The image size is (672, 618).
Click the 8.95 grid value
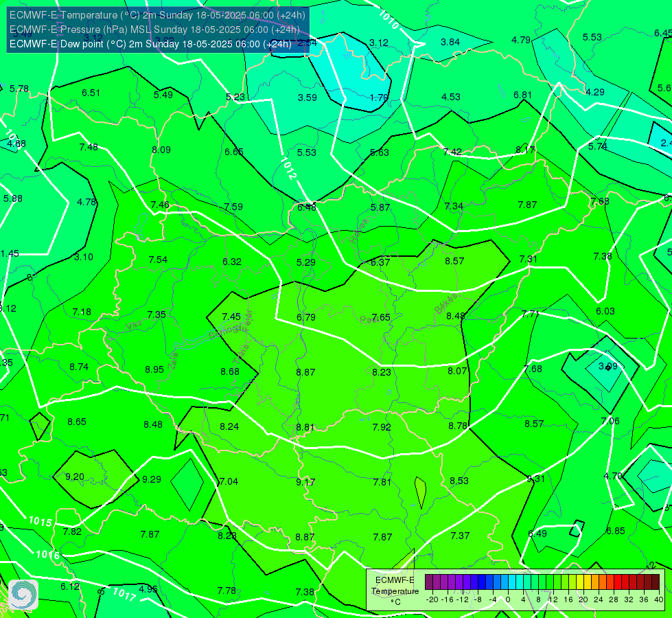pyautogui.click(x=154, y=369)
